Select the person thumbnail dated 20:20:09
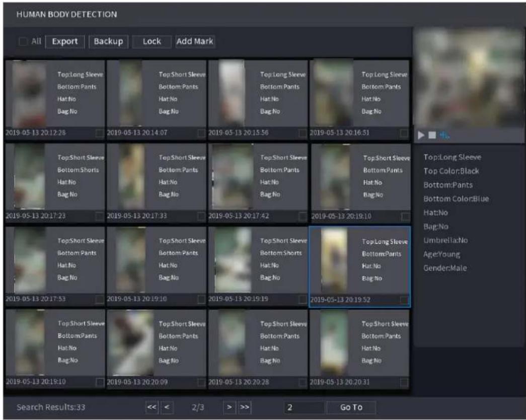 tap(131, 342)
